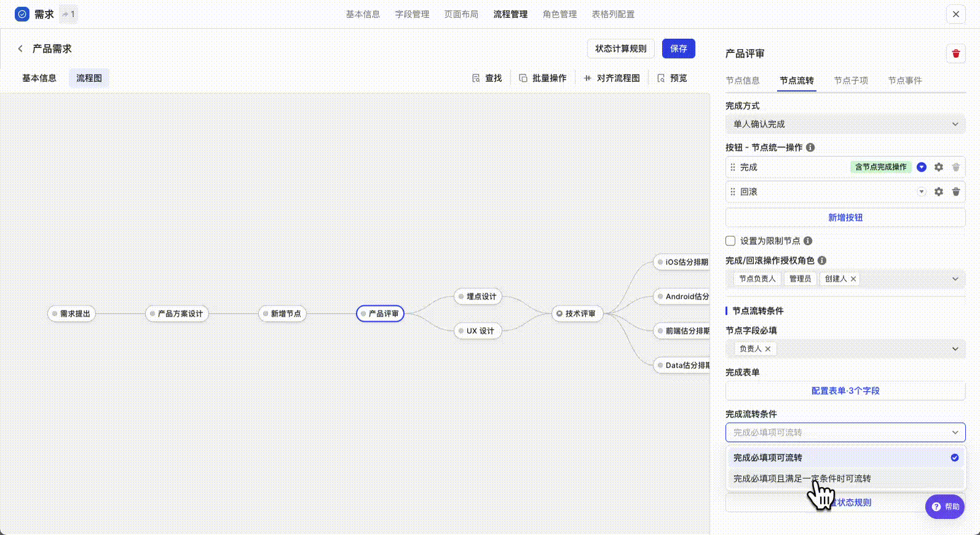
Task: Select the Data估分排期 flow node
Action: pyautogui.click(x=682, y=365)
